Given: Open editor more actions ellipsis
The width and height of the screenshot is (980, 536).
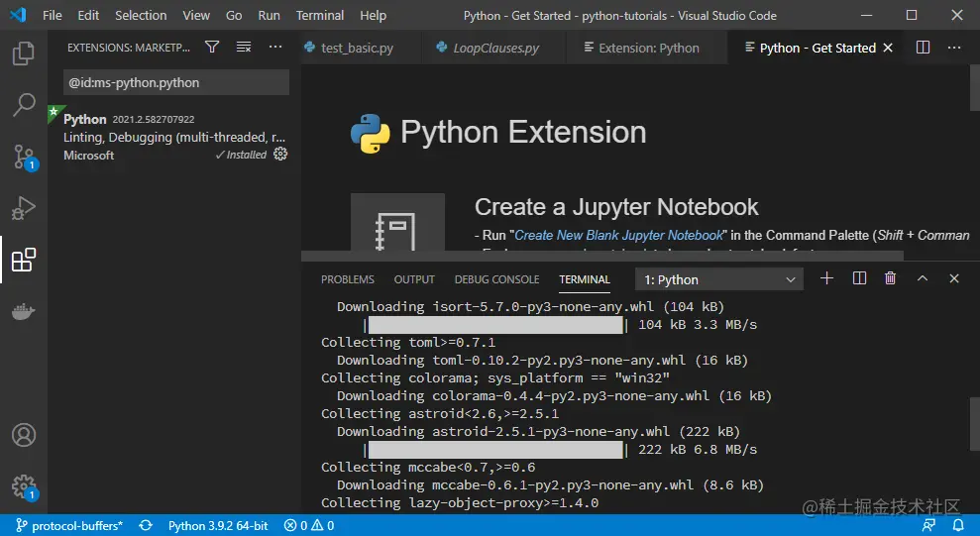Looking at the screenshot, I should pyautogui.click(x=954, y=48).
